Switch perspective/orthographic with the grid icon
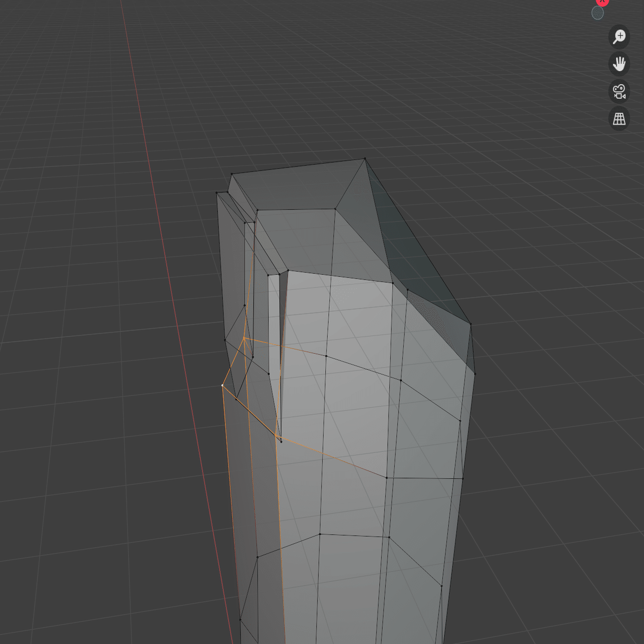Screen dimensions: 644x644 [x=619, y=118]
